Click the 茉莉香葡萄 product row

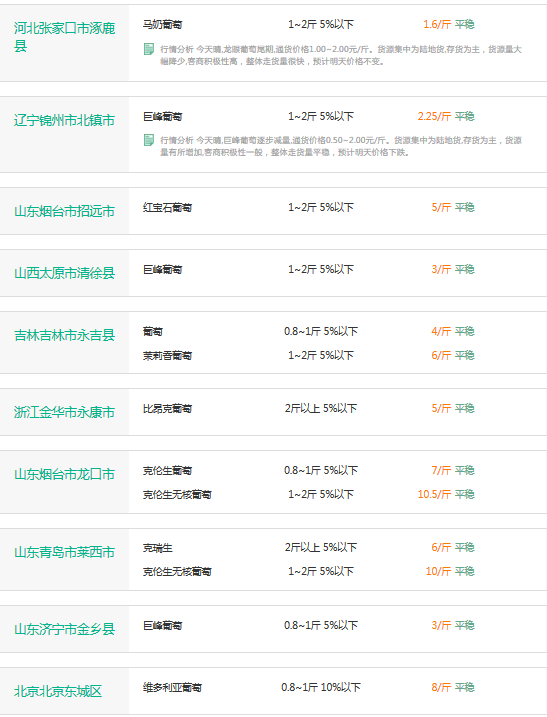tap(309, 355)
